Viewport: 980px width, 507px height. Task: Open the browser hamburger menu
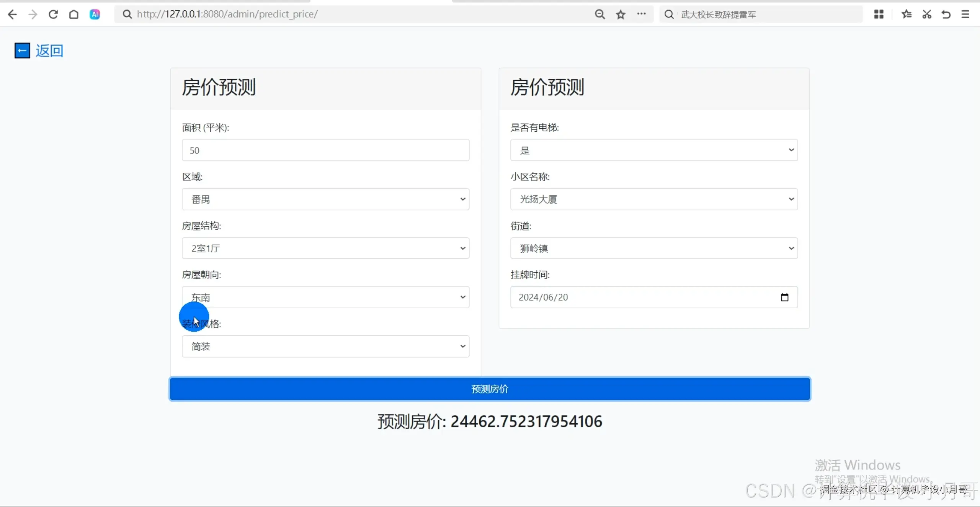[x=965, y=14]
